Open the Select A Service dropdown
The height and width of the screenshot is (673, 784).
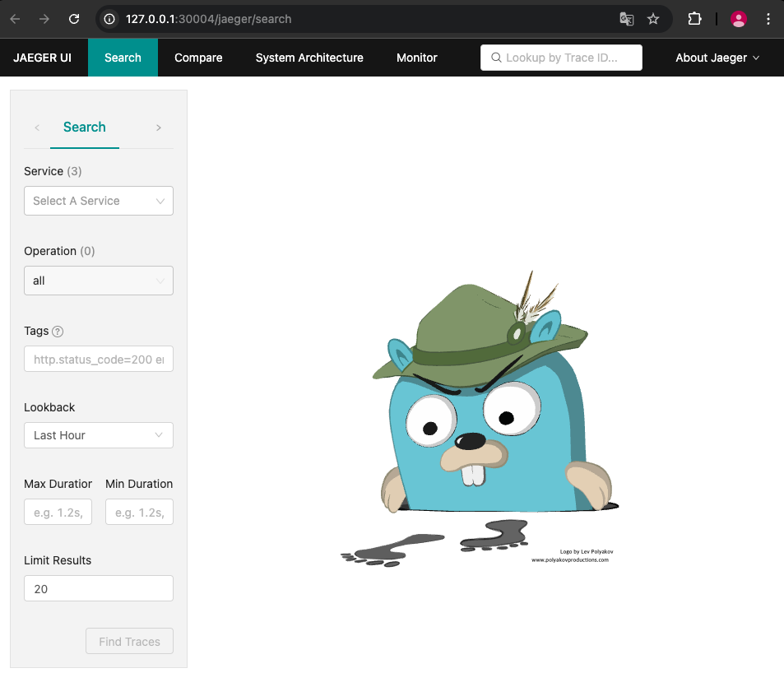coord(99,201)
